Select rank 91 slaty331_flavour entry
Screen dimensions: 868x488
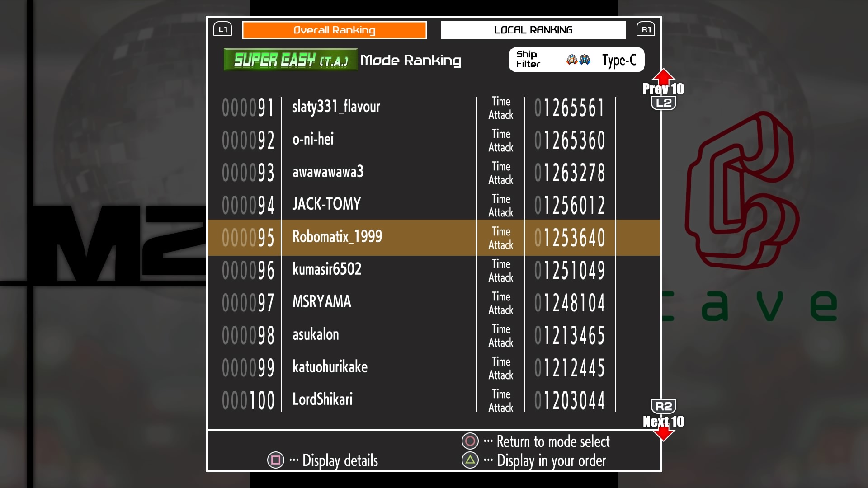(x=336, y=107)
